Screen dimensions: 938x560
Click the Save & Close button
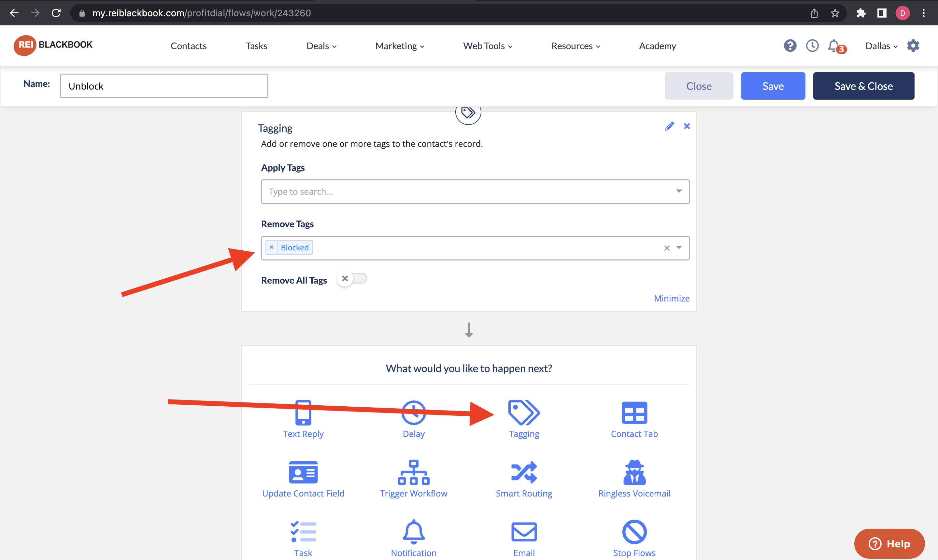click(x=863, y=86)
